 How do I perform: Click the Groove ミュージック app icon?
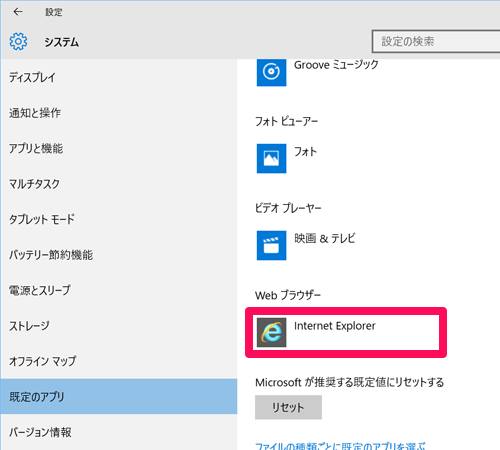[271, 72]
